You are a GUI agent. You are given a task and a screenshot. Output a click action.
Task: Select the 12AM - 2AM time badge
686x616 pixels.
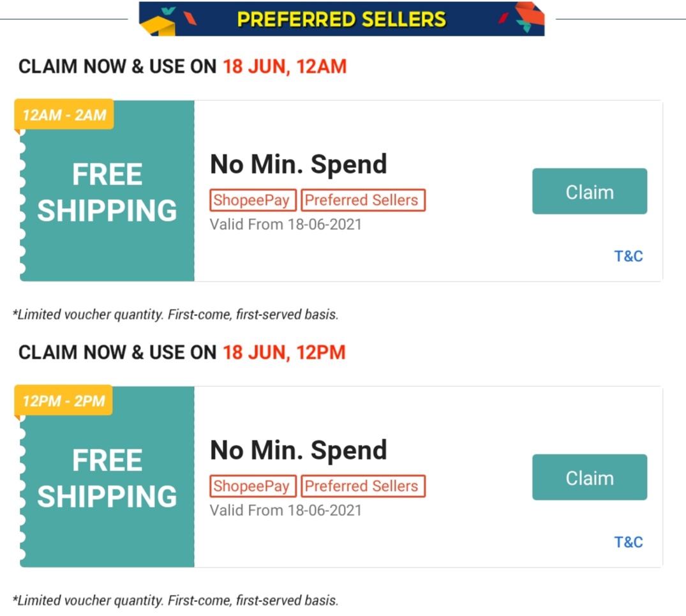[x=64, y=115]
